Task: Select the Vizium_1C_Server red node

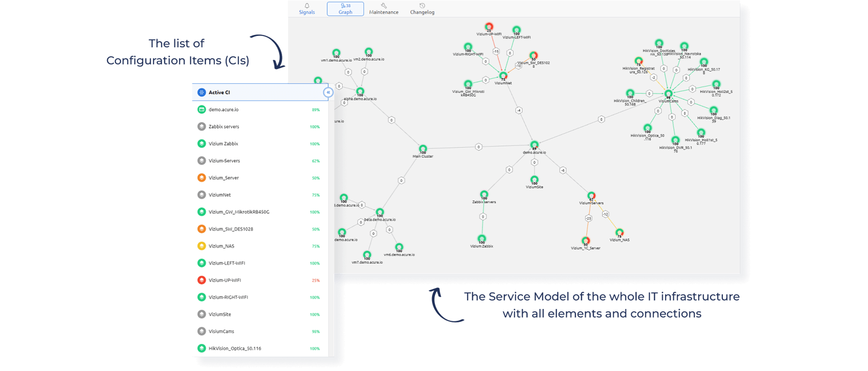Action: [x=586, y=241]
